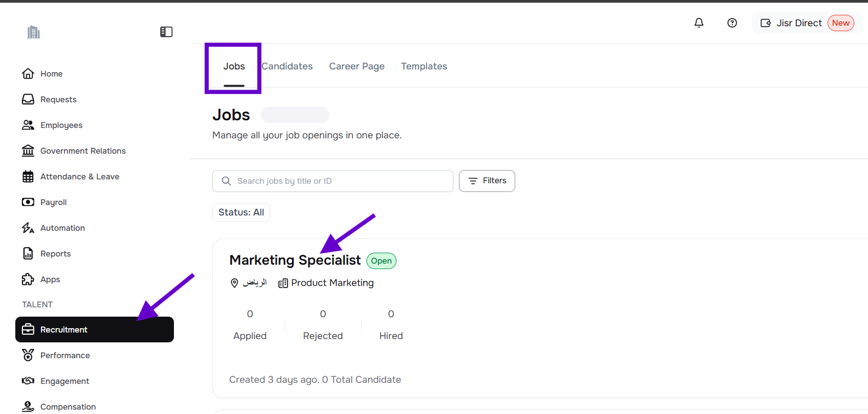Click the company building logo icon
This screenshot has height=414, width=868.
click(x=34, y=32)
